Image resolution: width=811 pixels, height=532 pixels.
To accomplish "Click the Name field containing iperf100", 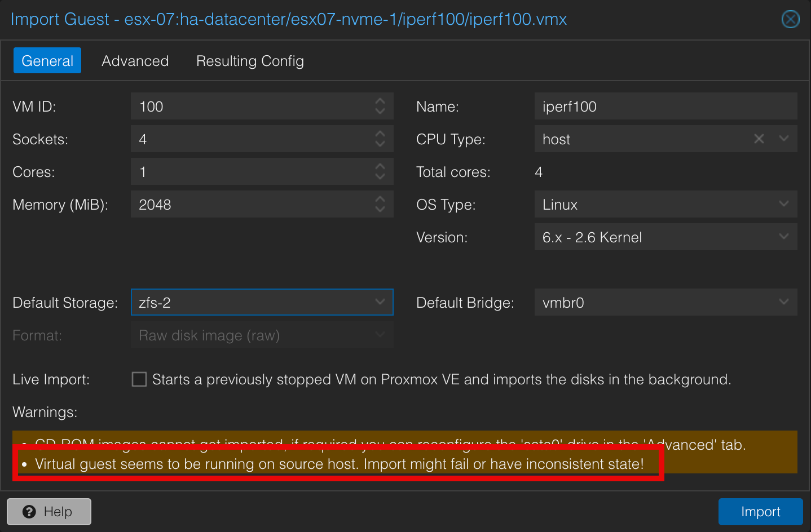I will pos(665,106).
